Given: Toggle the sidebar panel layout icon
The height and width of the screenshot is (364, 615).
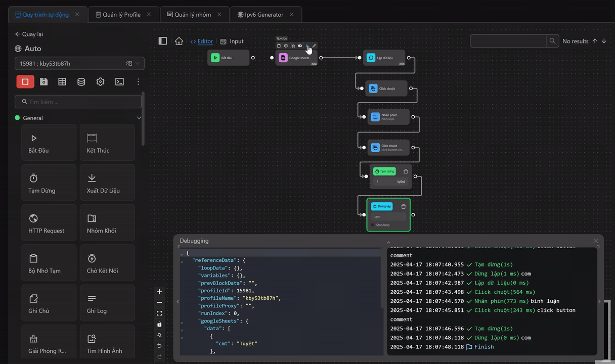Looking at the screenshot, I should [x=163, y=41].
